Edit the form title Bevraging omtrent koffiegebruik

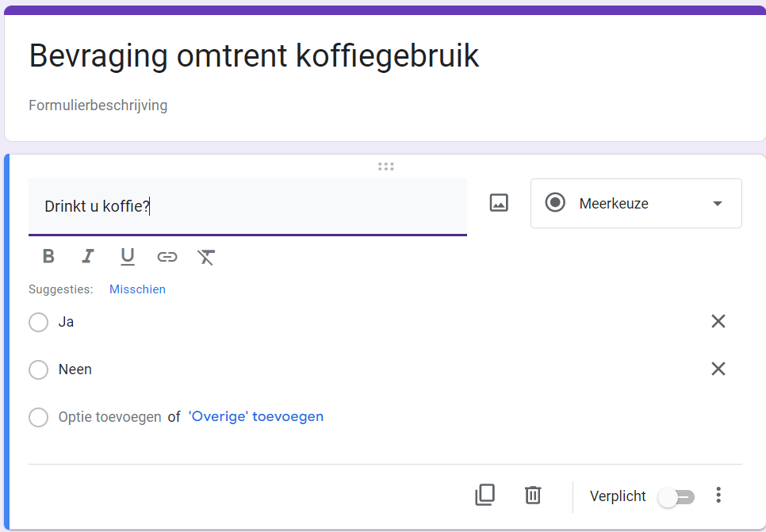click(x=254, y=56)
